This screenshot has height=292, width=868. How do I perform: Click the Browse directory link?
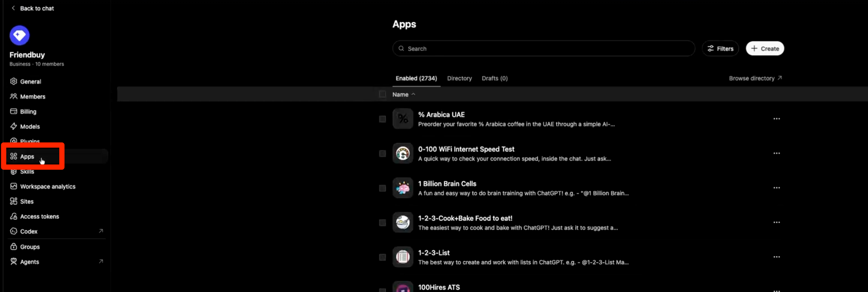[755, 78]
